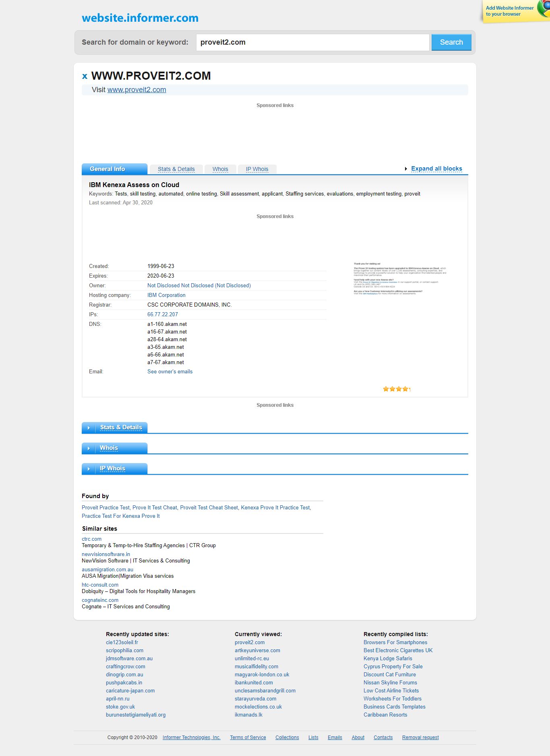
Task: Click the star rating under site thumbnail
Action: coord(397,389)
